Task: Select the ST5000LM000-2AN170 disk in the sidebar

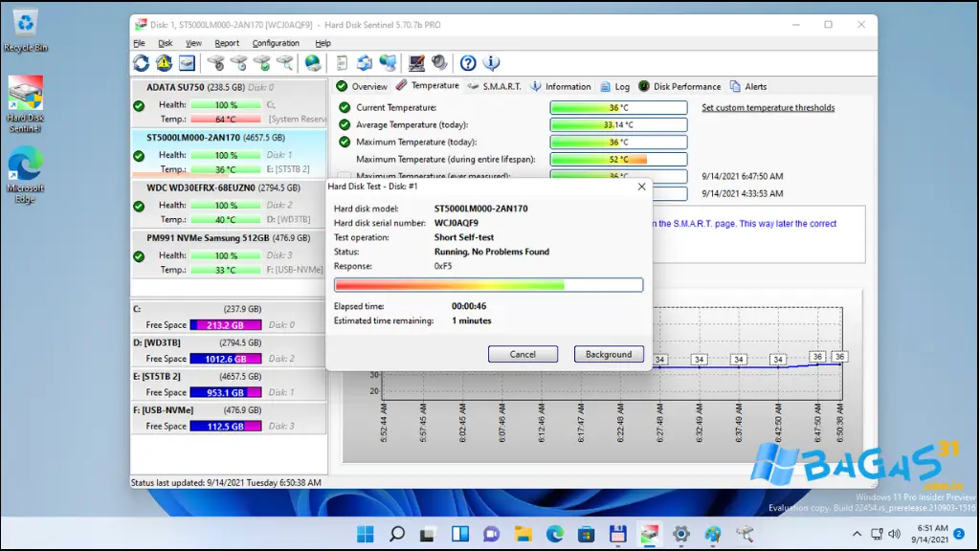Action: (227, 139)
